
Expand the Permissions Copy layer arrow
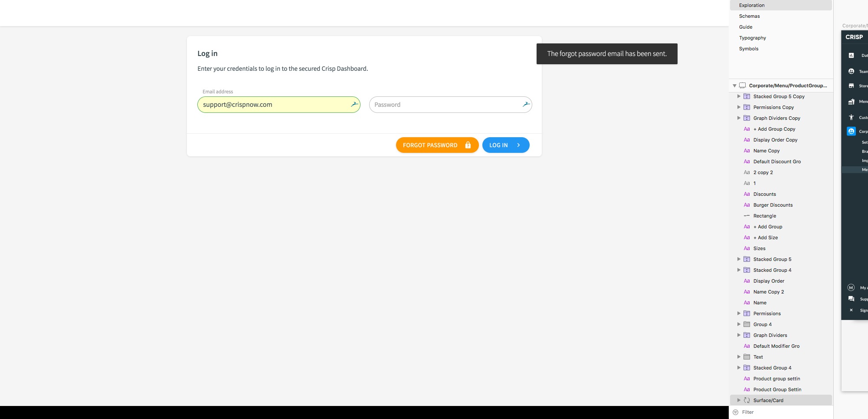[x=739, y=107]
